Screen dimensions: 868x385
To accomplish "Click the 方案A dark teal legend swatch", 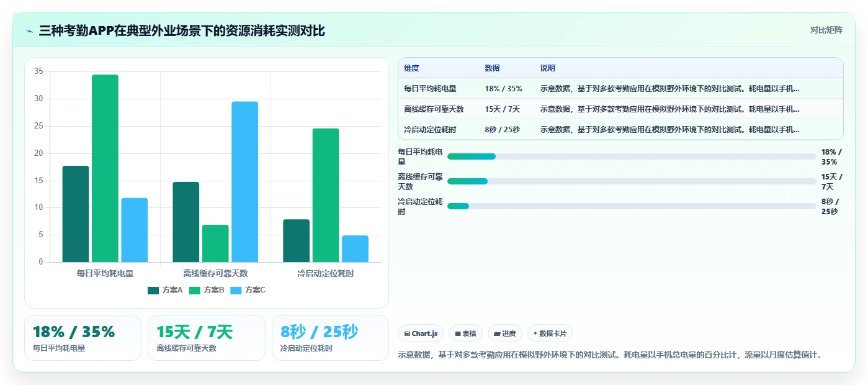I will pos(153,290).
